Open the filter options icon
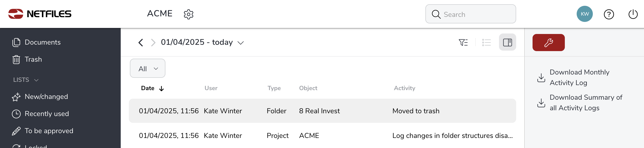The height and width of the screenshot is (148, 644). click(463, 42)
